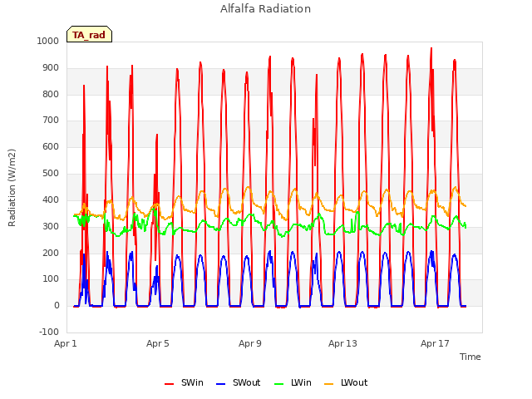Viewport: 532px width, 399px height.
Task: Click the 100 y-axis tick label
Action: (51, 279)
